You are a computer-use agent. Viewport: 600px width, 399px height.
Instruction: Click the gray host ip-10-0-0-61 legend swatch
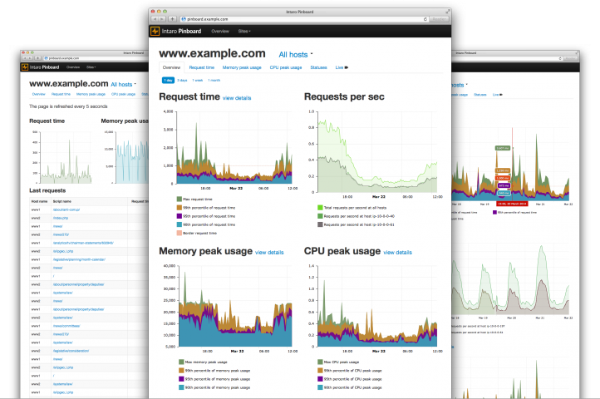pyautogui.click(x=320, y=224)
